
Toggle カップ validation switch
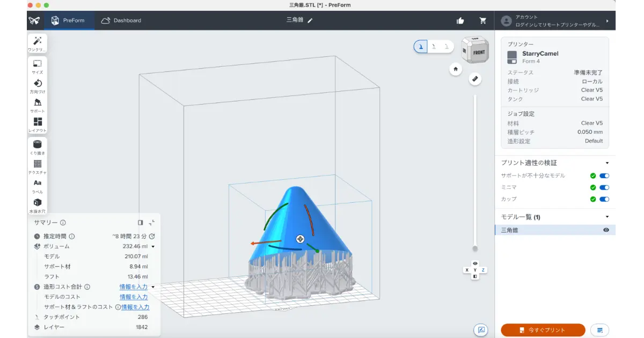[x=604, y=199]
